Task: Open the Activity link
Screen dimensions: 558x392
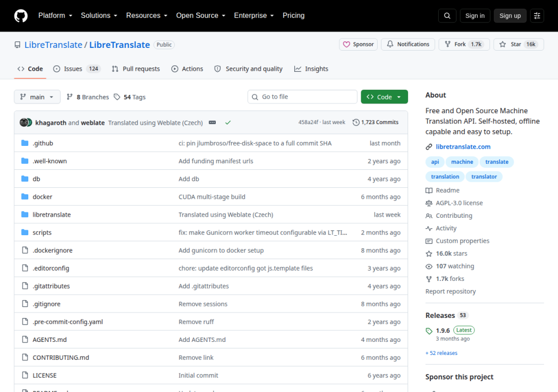Action: point(441,228)
